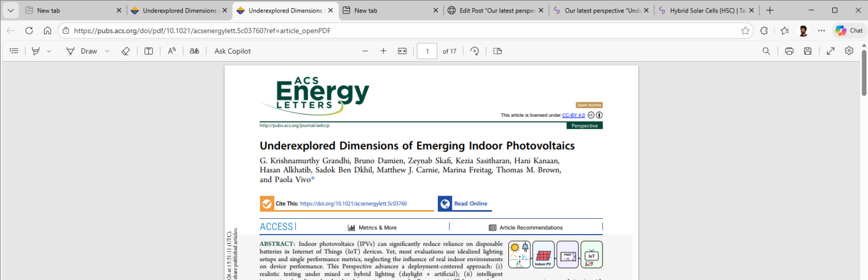Open the tab search dropdown chevron

10,10
